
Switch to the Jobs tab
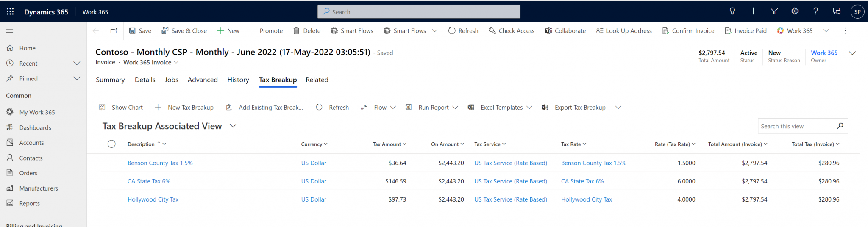(172, 80)
